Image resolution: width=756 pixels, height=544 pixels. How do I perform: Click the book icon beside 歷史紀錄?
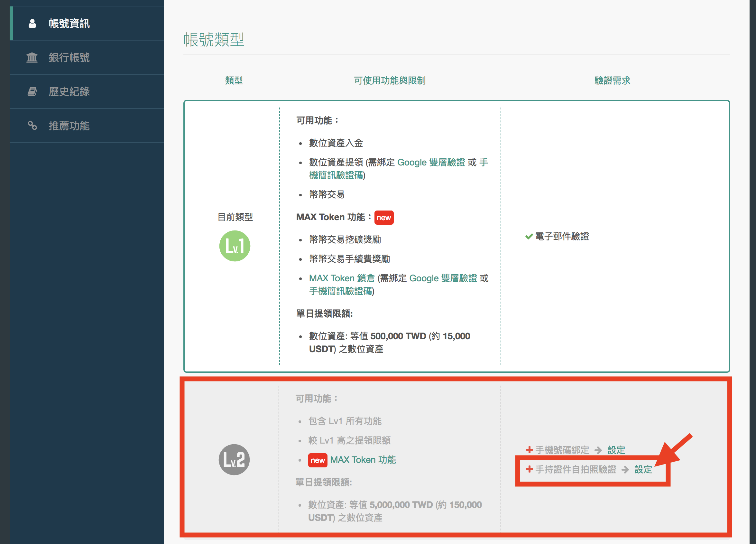[32, 91]
